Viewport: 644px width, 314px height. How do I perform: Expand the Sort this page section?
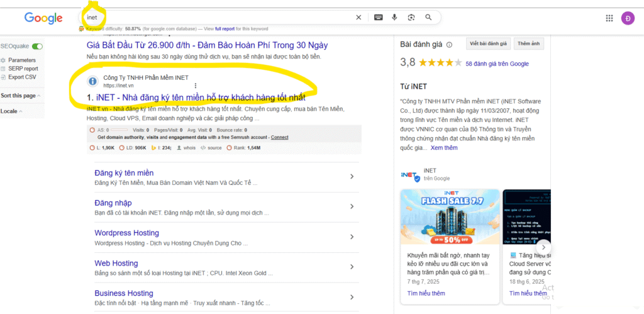(21, 96)
